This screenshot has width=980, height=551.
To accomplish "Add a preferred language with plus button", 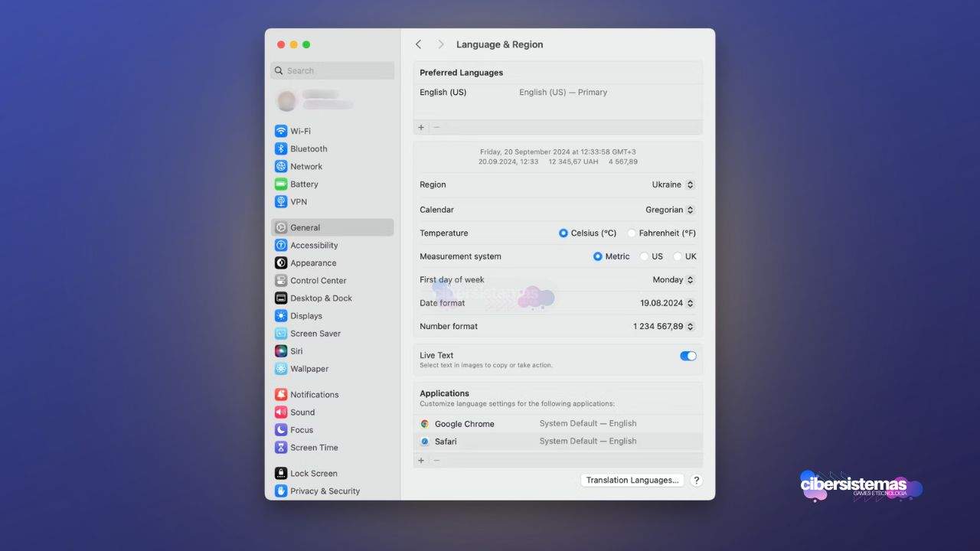I will [x=421, y=128].
